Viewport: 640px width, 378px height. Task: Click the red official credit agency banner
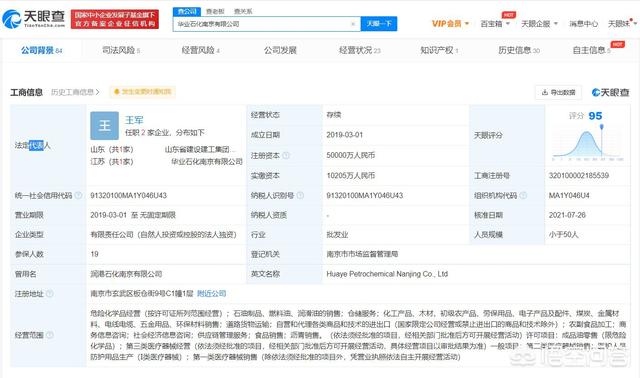[x=115, y=19]
